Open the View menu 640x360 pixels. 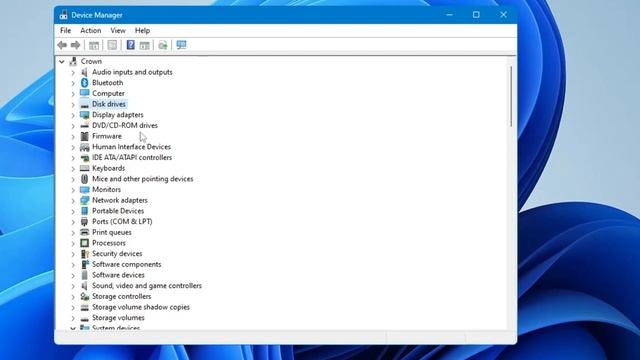(118, 31)
